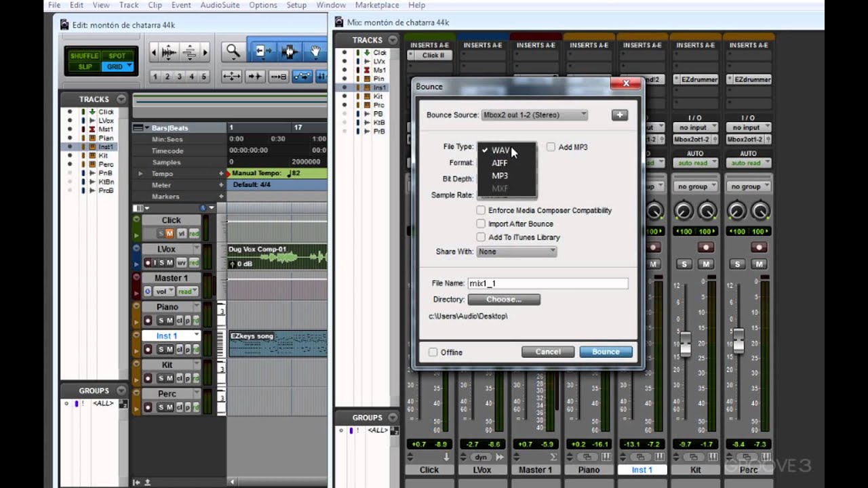Click the audio waveform vertical zoom button

pyautogui.click(x=169, y=52)
